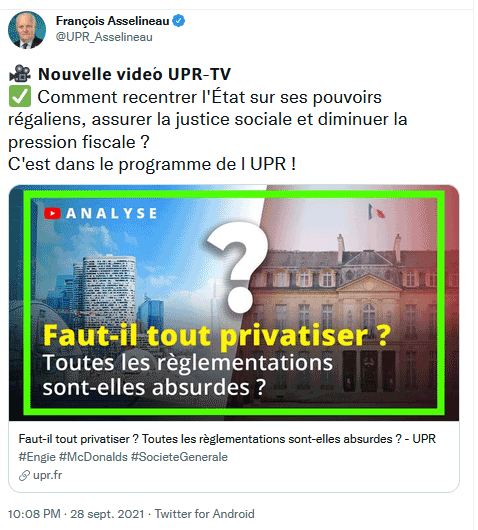Click the French flag atop the palace
Screen dimensions: 478x530
click(x=376, y=212)
